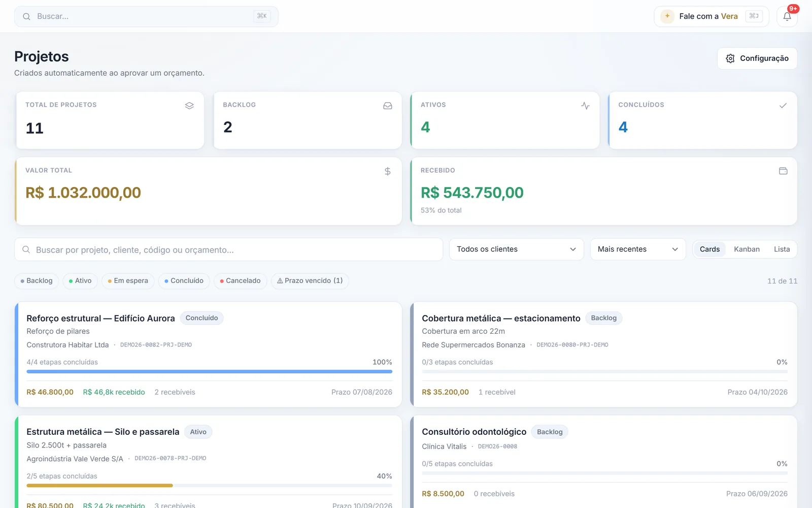Click the notification bell icon
Screen dimensions: 812x508
click(787, 16)
